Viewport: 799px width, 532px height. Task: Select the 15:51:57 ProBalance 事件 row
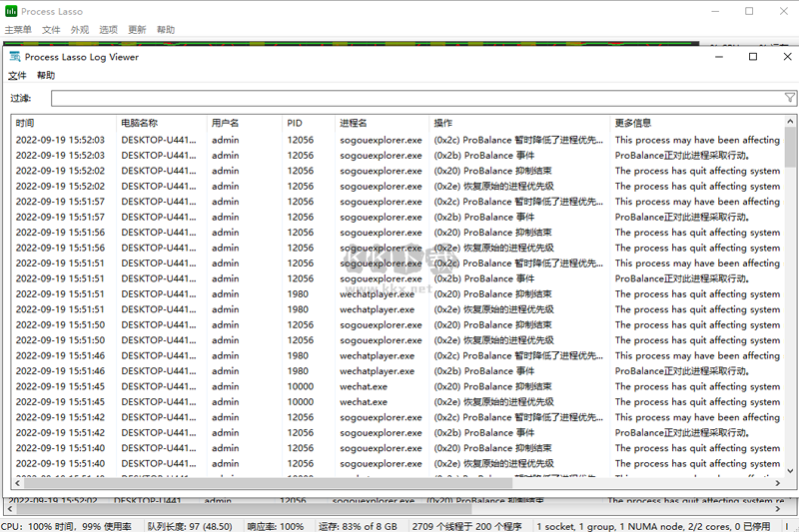pyautogui.click(x=398, y=217)
